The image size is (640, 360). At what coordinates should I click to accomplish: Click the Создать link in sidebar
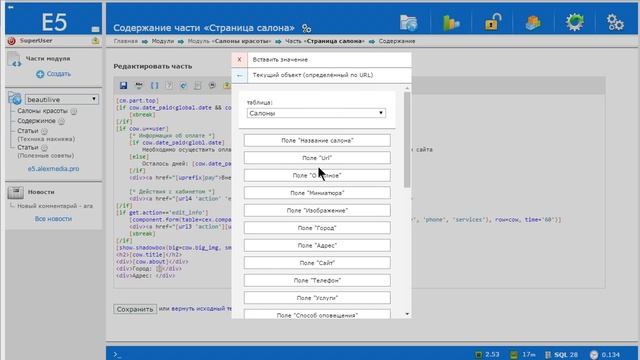58,74
